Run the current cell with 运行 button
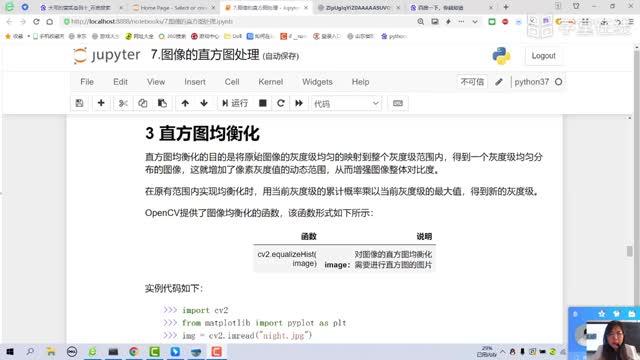 [x=235, y=103]
